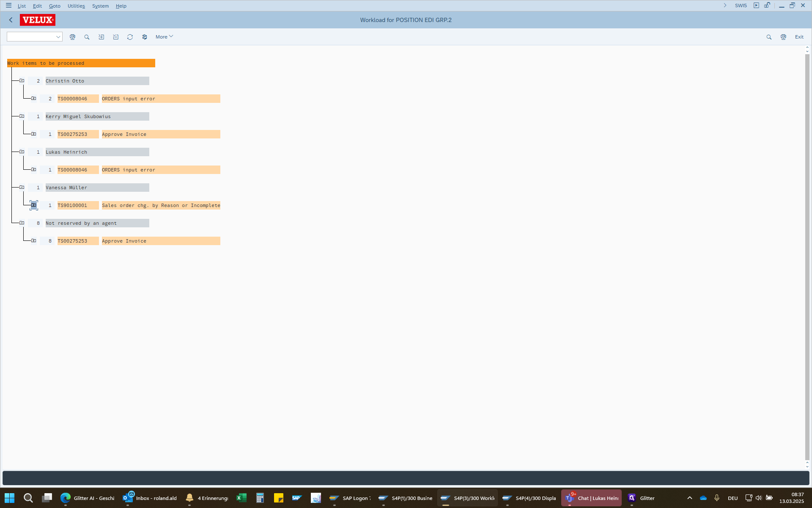Open the Utilities menu
The height and width of the screenshot is (508, 812).
pos(76,6)
